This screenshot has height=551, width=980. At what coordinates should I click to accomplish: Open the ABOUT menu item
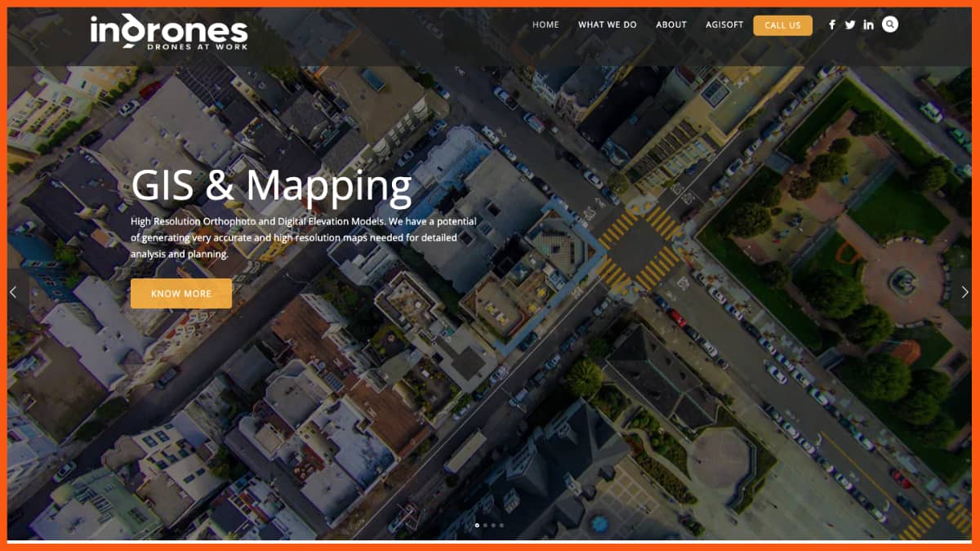point(671,24)
